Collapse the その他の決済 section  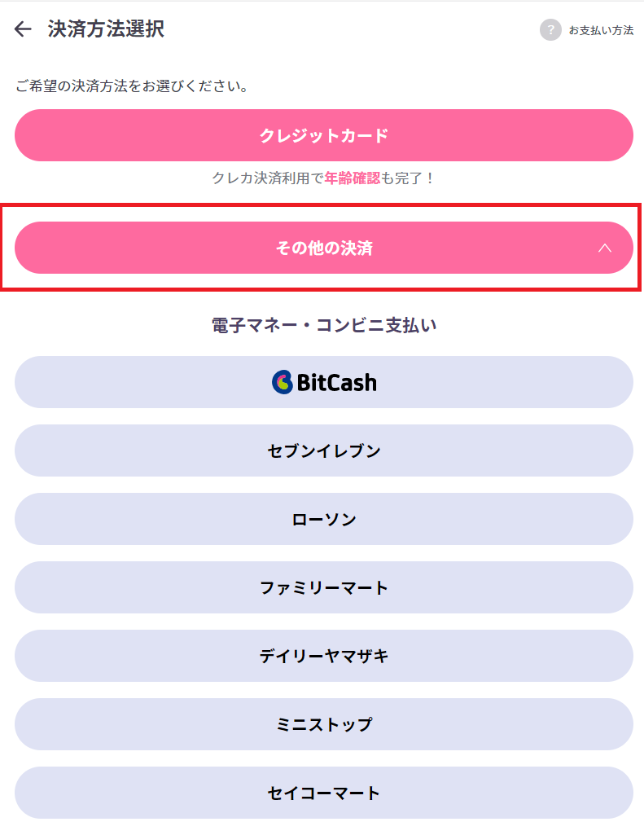click(x=323, y=248)
